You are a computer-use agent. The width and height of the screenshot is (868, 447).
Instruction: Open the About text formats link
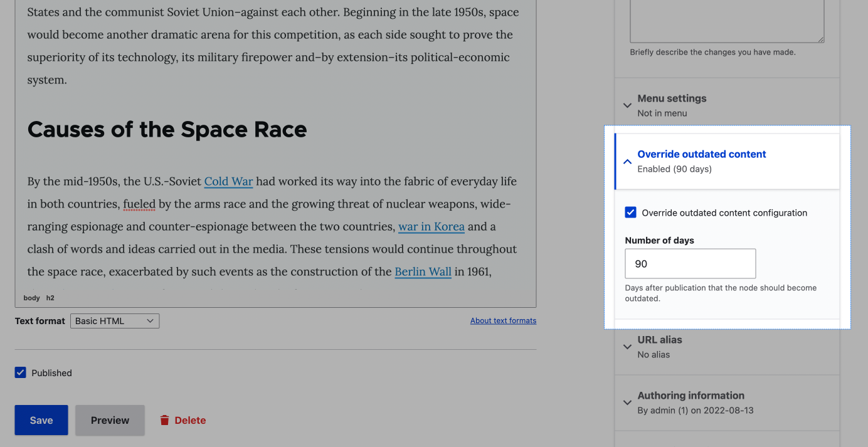(x=503, y=320)
